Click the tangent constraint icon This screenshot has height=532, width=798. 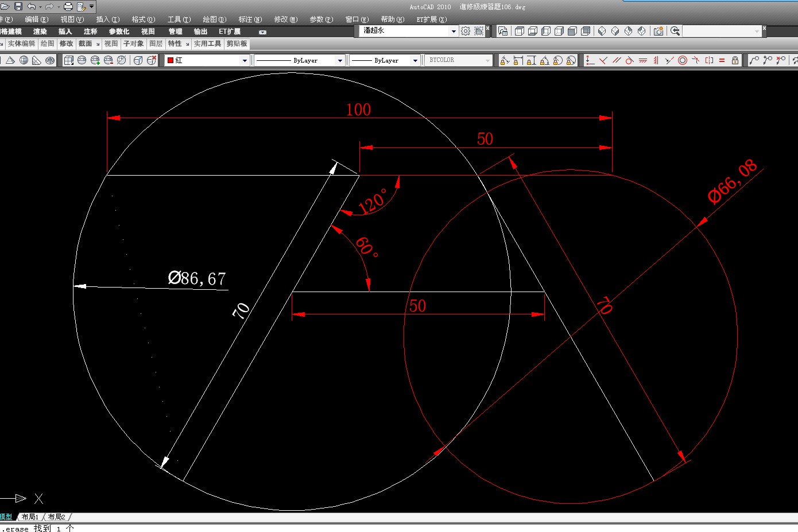tap(630, 60)
